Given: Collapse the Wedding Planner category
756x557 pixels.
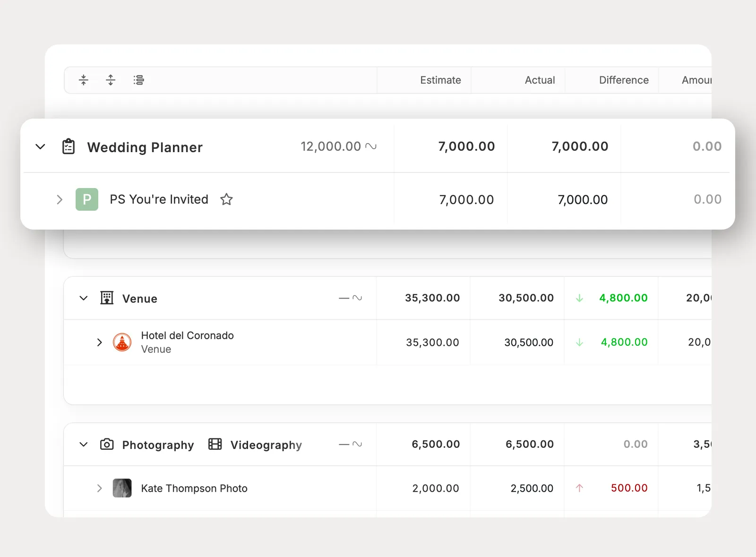Looking at the screenshot, I should [x=41, y=146].
